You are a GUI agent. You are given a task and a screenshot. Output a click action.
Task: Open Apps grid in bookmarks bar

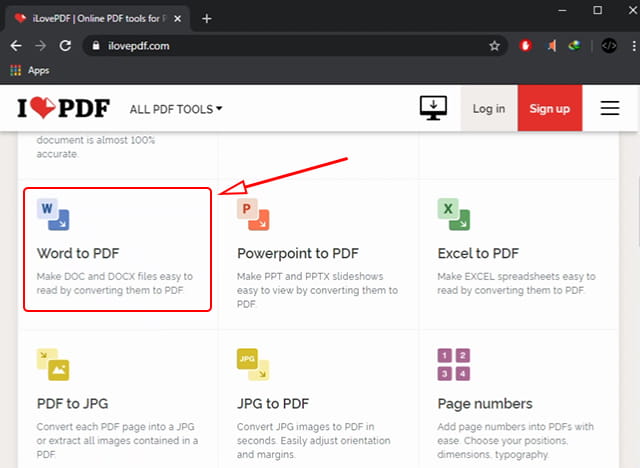click(16, 71)
